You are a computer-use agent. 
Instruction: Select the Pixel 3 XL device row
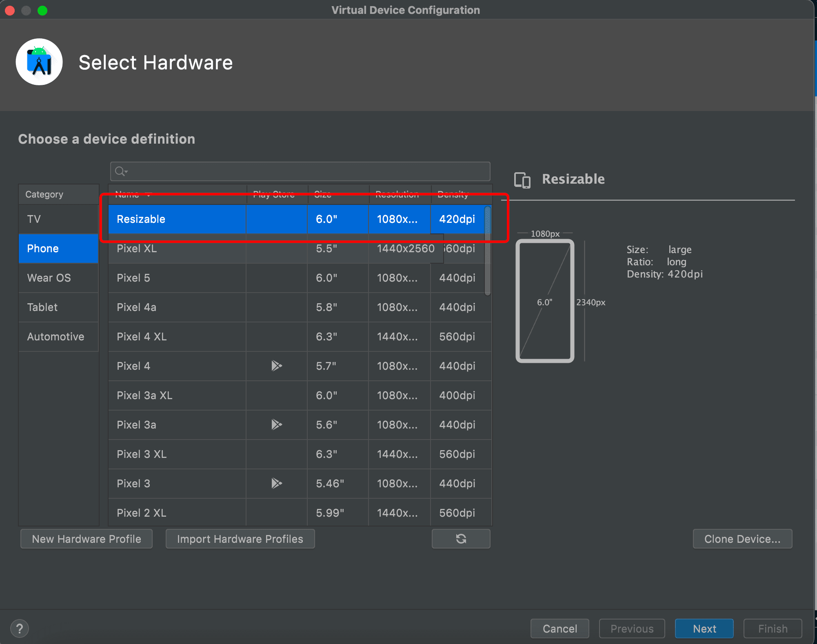tap(300, 454)
